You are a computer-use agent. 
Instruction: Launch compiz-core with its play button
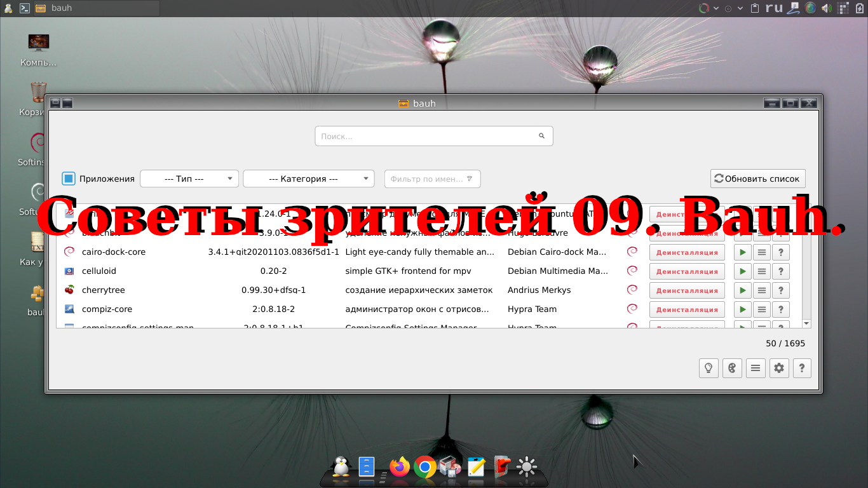pyautogui.click(x=742, y=309)
